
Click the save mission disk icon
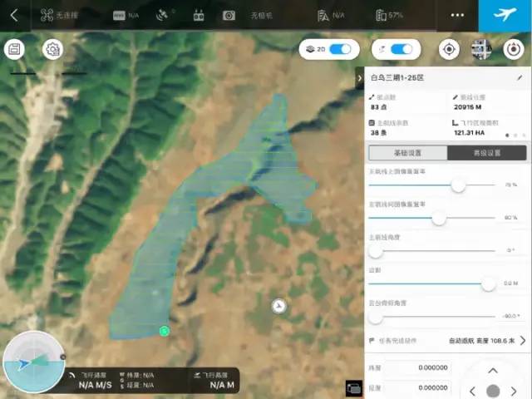14,49
